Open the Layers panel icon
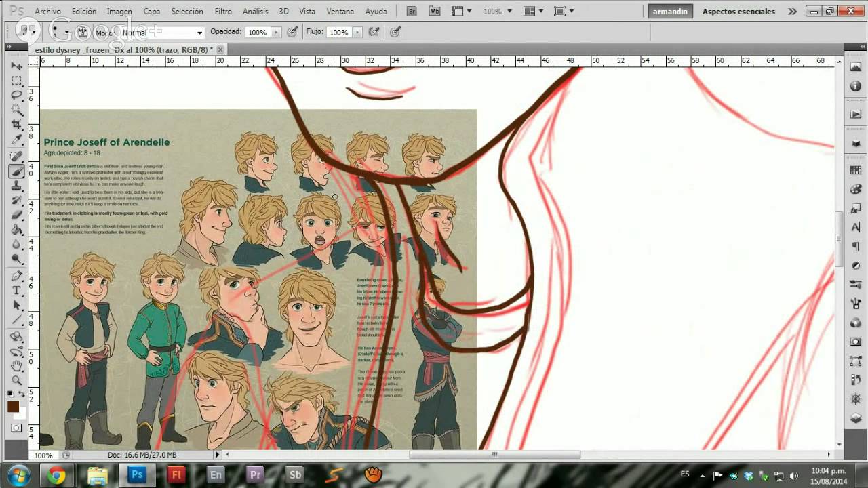The width and height of the screenshot is (868, 488). point(855,418)
